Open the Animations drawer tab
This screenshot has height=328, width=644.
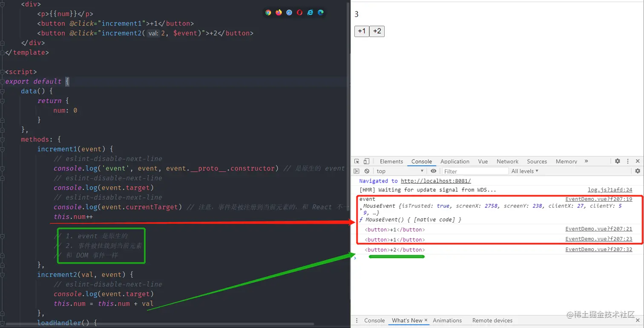(x=447, y=320)
